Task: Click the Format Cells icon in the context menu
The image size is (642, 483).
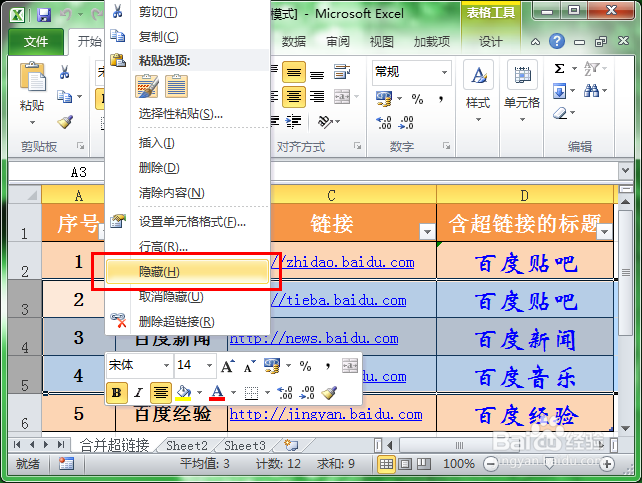Action: click(x=118, y=221)
